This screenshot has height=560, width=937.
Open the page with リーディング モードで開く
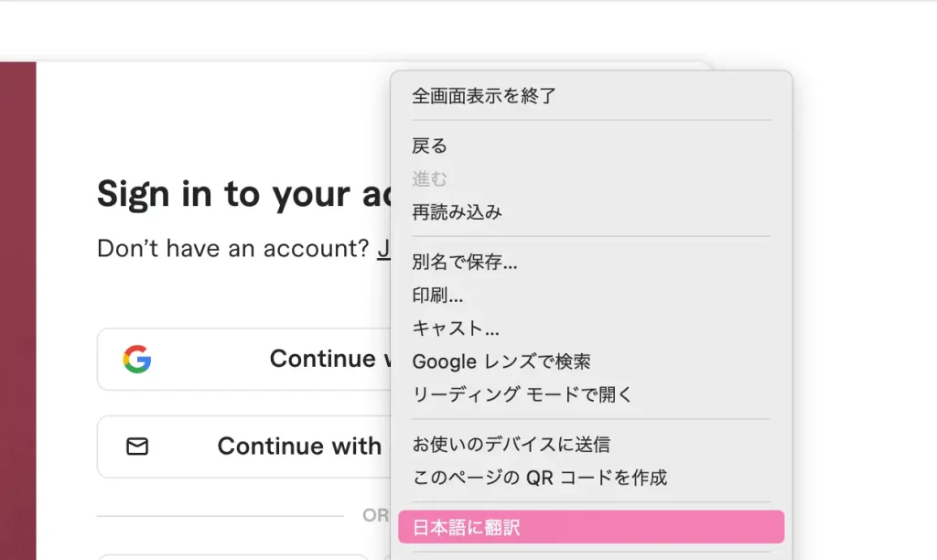[x=522, y=394]
